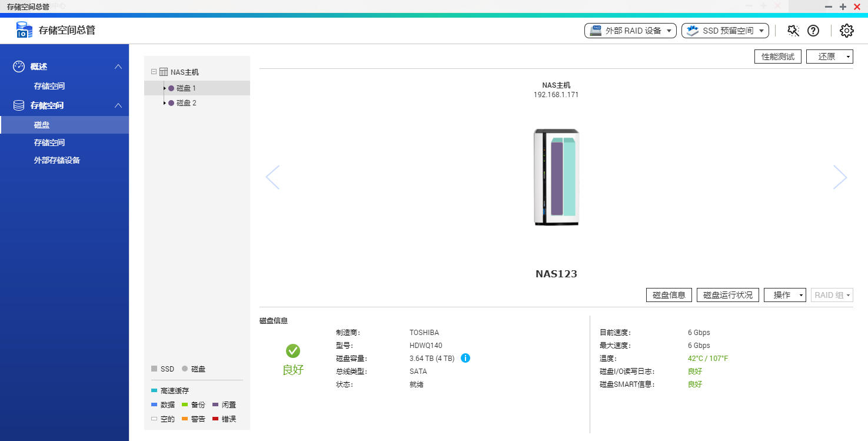Click the 存储空间 stacked-disks sidebar icon
This screenshot has width=868, height=441.
coord(18,105)
